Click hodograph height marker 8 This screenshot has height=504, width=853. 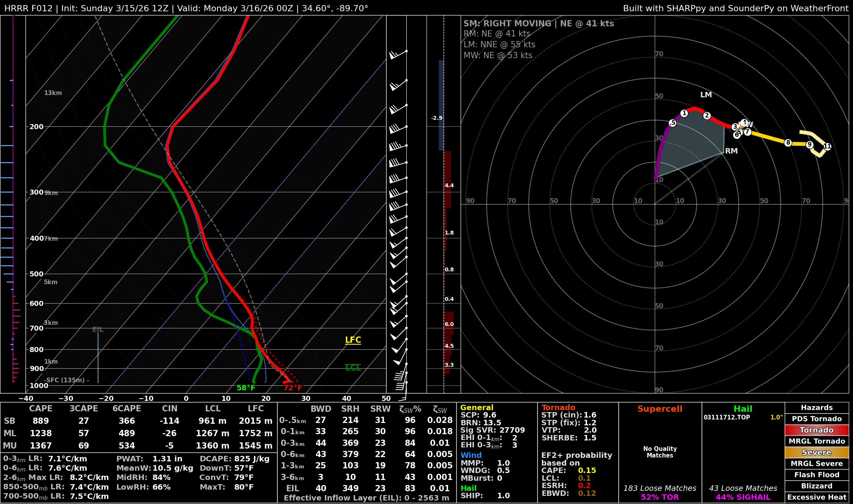[787, 143]
